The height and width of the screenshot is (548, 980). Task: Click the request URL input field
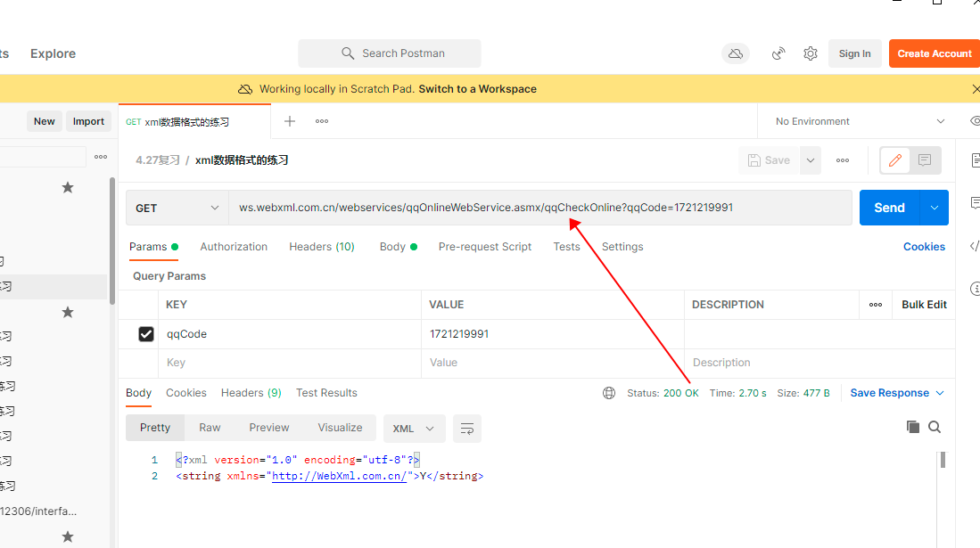540,208
